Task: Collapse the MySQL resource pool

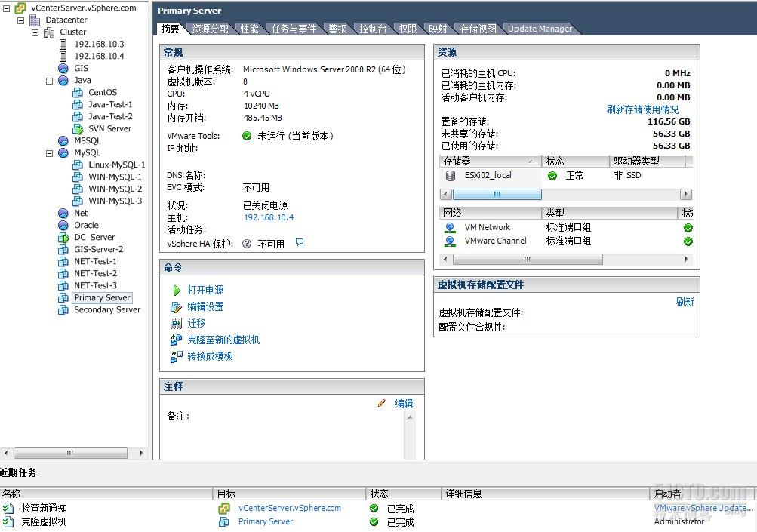Action: [49, 153]
